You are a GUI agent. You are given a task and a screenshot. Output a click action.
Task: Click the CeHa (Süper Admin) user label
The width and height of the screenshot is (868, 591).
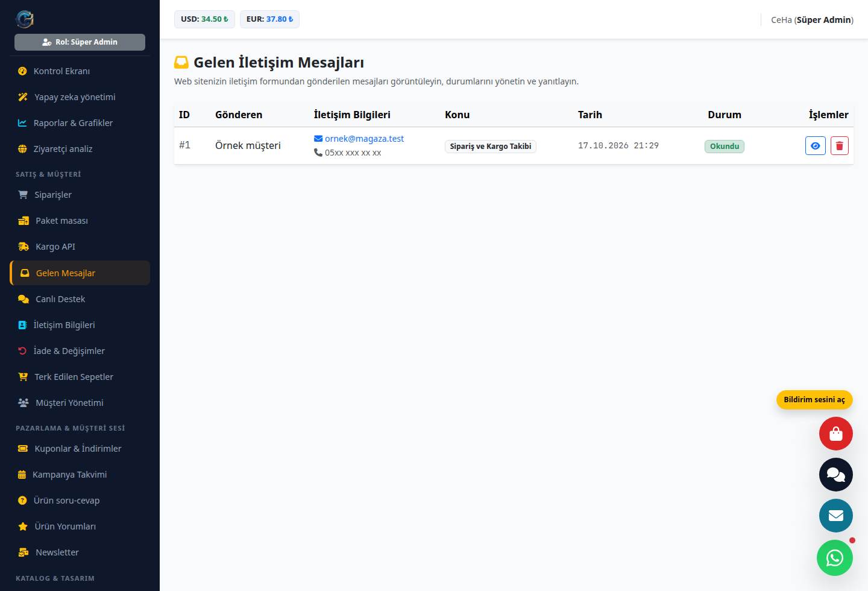point(812,20)
